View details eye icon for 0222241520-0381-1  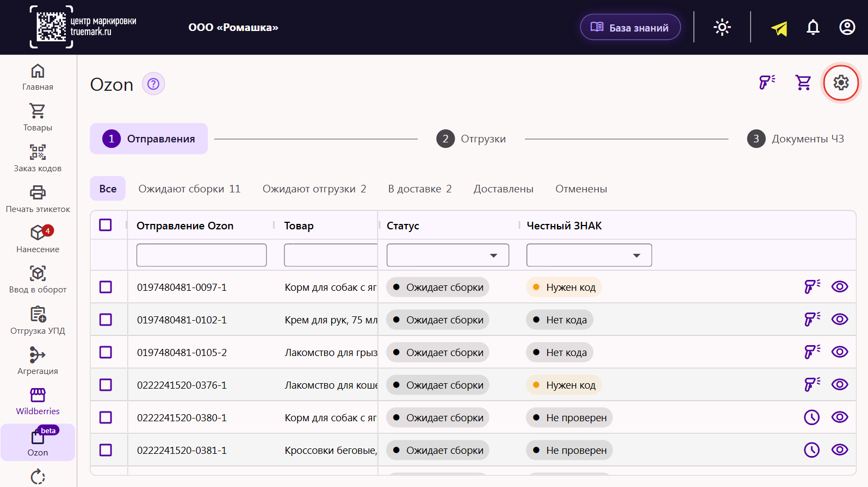click(840, 450)
